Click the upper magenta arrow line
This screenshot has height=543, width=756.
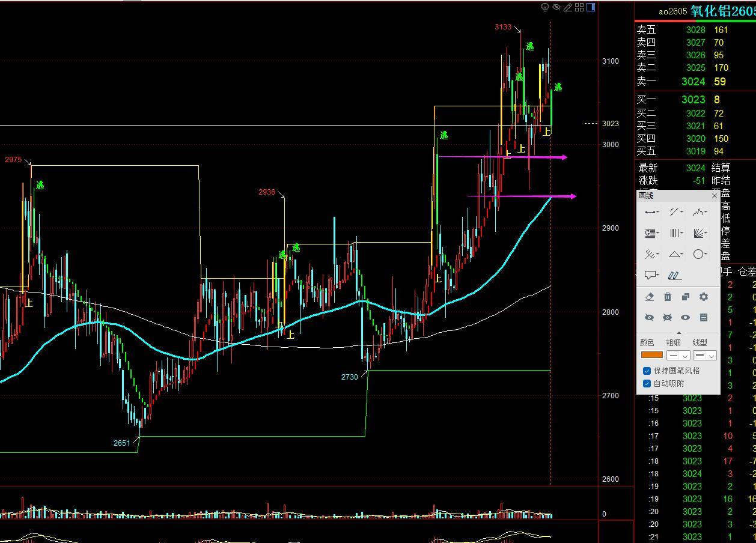click(502, 157)
